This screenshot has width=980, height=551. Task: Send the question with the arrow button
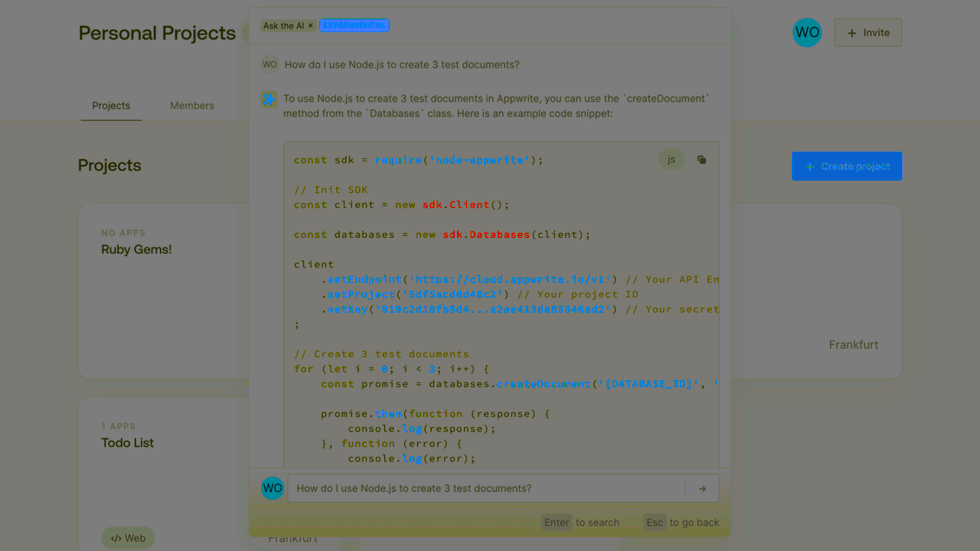pos(703,488)
